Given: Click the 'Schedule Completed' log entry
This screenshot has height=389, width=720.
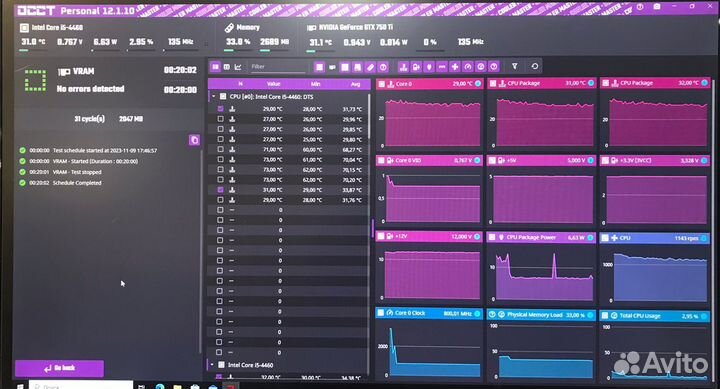Looking at the screenshot, I should [x=77, y=183].
